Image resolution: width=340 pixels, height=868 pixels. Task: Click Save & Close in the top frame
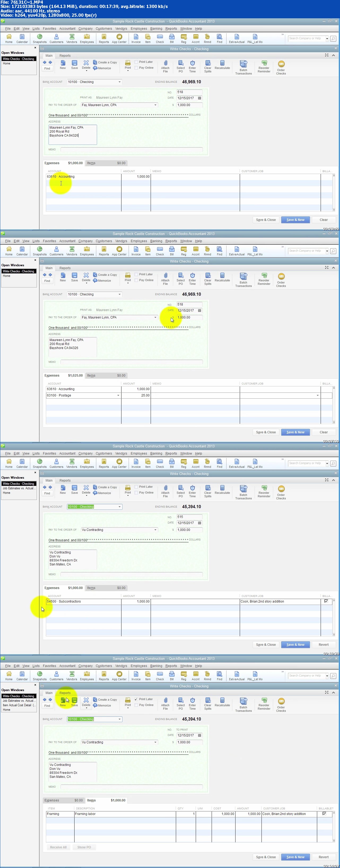265,220
